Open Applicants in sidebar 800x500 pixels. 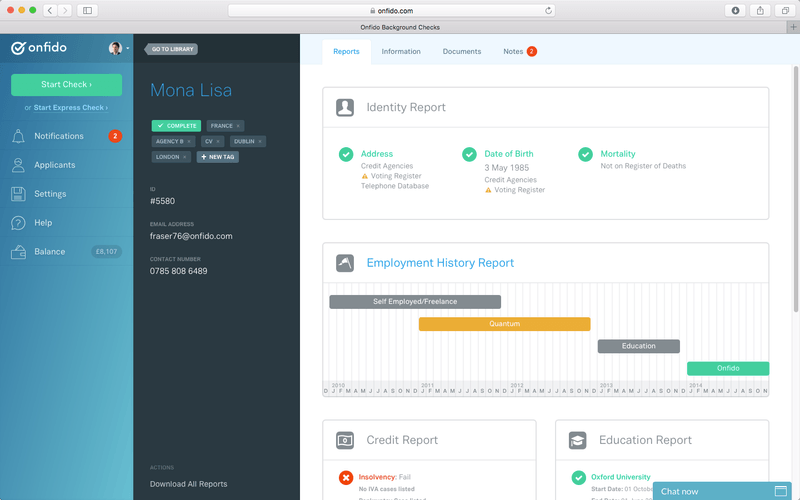(66, 165)
